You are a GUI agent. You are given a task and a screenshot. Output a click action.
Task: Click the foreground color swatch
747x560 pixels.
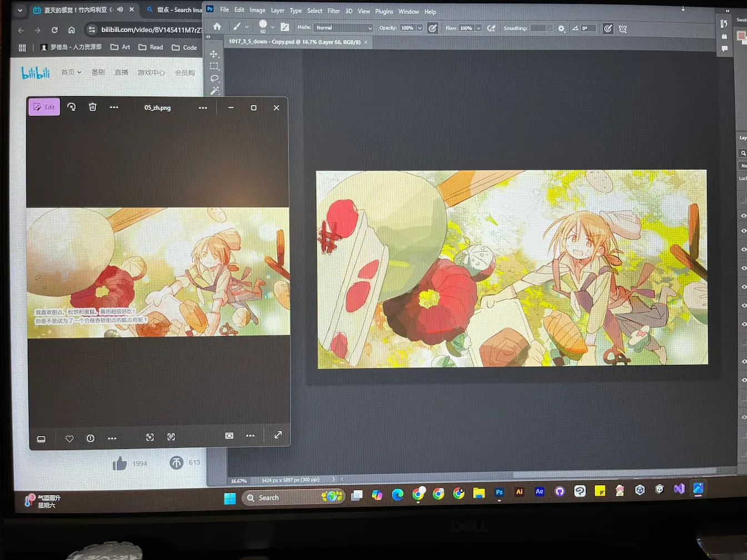pos(740,36)
